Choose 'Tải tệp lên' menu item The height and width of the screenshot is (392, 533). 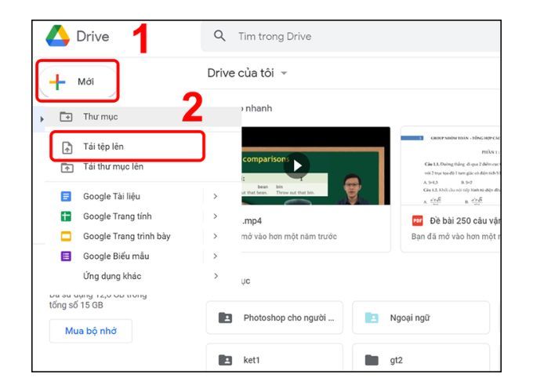coord(143,147)
